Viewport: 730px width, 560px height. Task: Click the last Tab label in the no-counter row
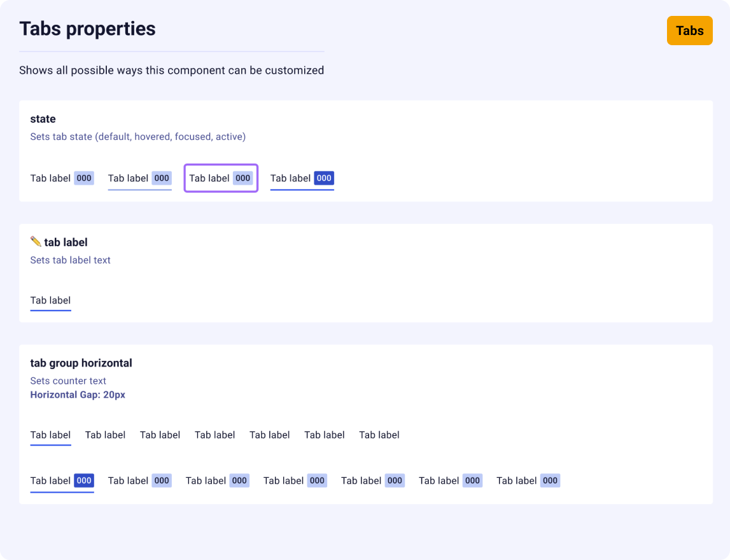coord(379,435)
